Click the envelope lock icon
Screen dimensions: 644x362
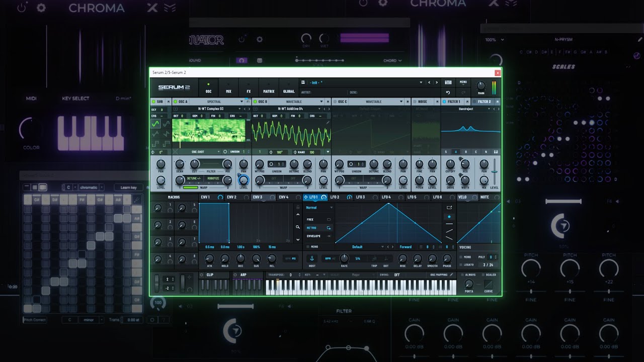(298, 207)
